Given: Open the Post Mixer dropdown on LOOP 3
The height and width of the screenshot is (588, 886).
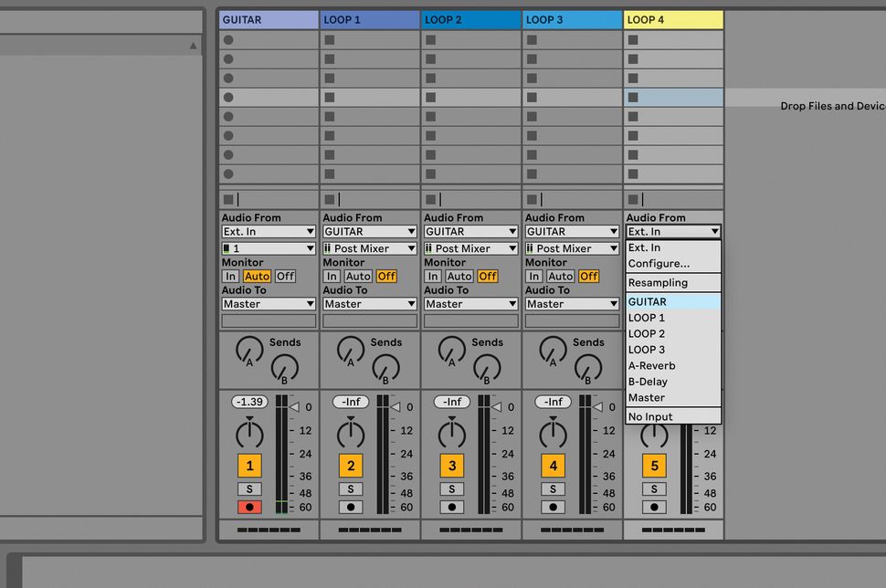Looking at the screenshot, I should pos(571,247).
